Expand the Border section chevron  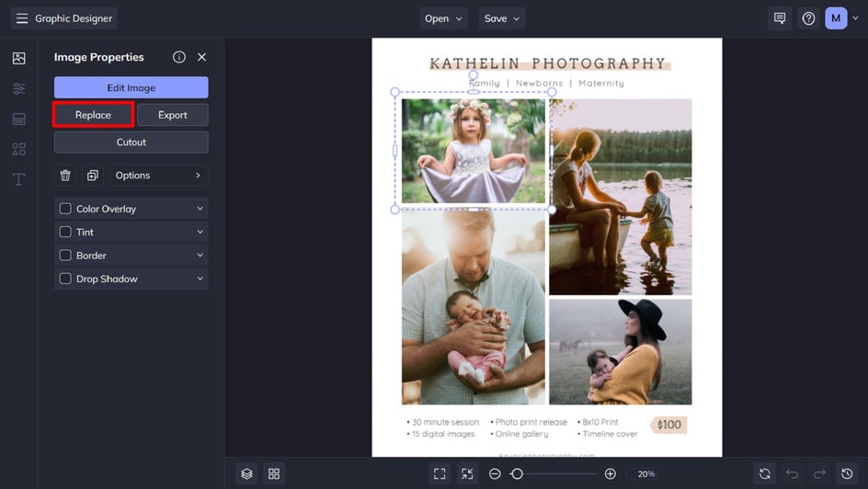[200, 255]
